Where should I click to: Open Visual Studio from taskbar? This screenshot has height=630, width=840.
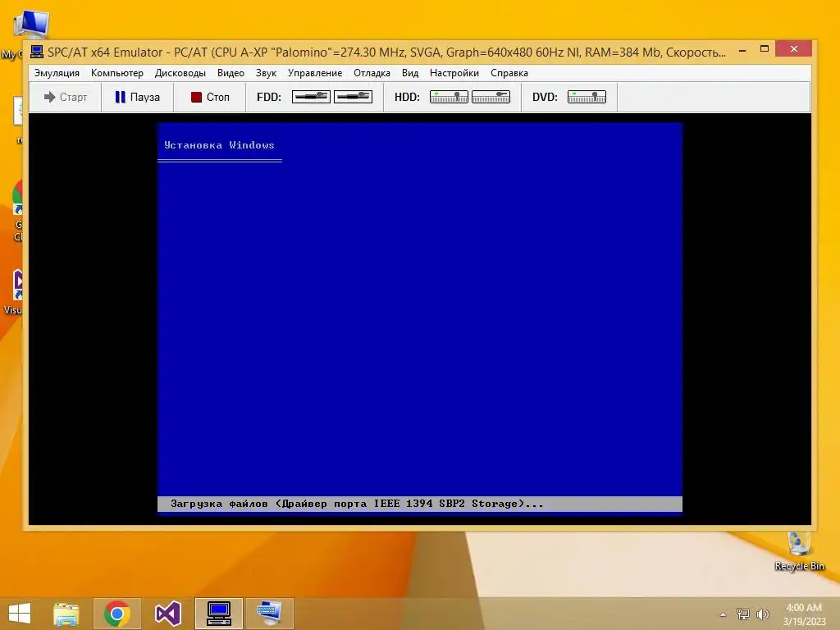pos(167,614)
